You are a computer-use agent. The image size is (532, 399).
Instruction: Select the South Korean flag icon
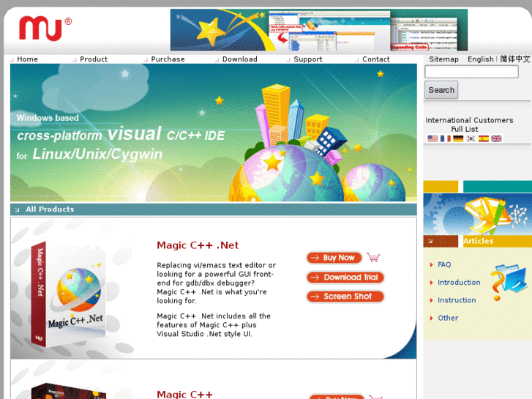pos(471,138)
